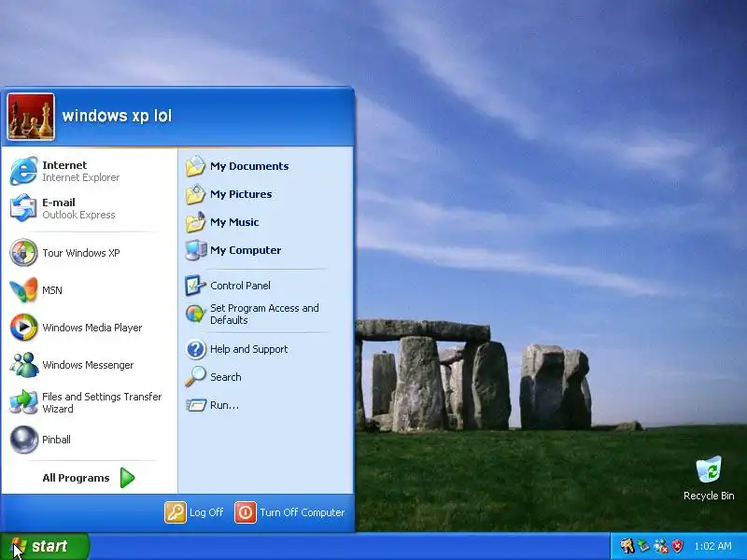This screenshot has width=747, height=560.
Task: Click the chess user account picture
Action: pyautogui.click(x=31, y=117)
